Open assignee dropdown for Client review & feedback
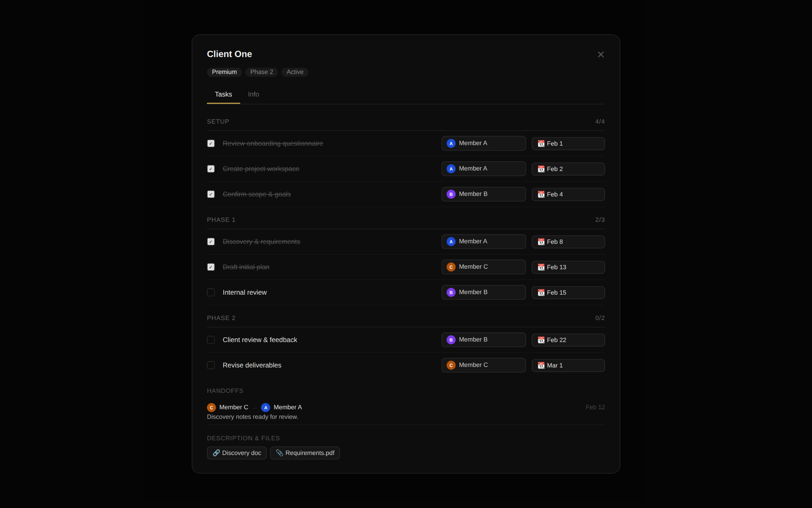Viewport: 812px width, 508px height. coord(483,340)
